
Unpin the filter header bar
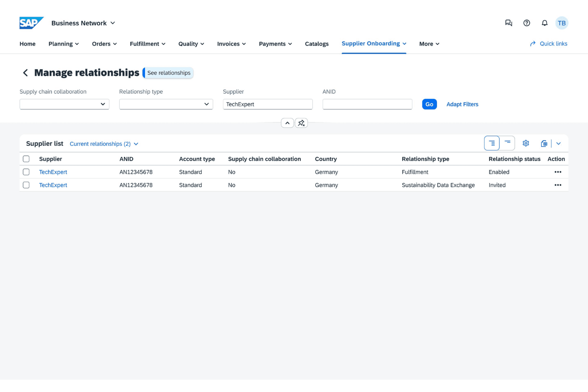click(x=302, y=123)
